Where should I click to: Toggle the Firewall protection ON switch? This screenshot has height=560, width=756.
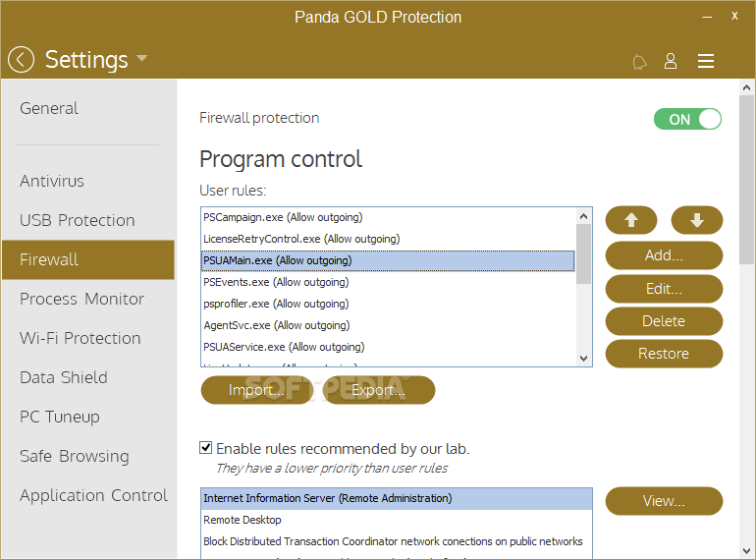click(687, 119)
